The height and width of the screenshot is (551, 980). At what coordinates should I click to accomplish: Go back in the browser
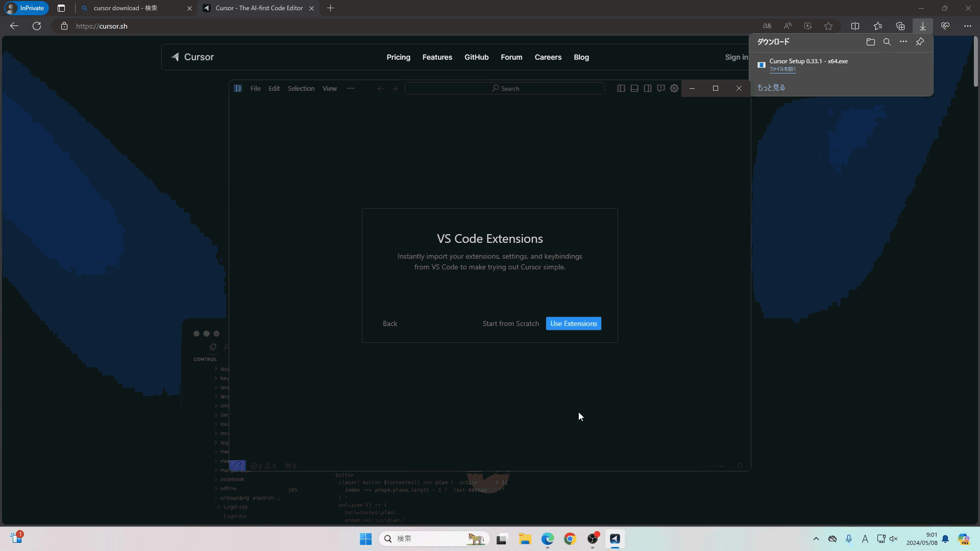click(x=14, y=26)
